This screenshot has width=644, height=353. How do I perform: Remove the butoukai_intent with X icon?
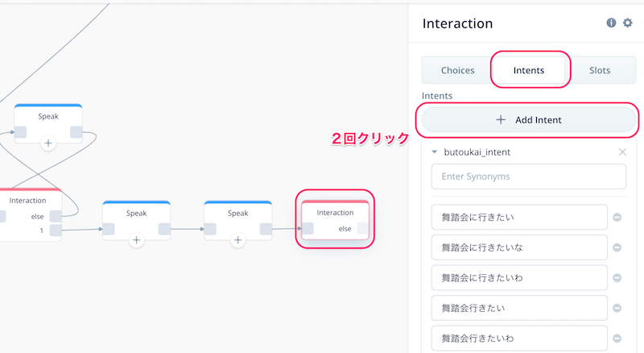coord(622,152)
